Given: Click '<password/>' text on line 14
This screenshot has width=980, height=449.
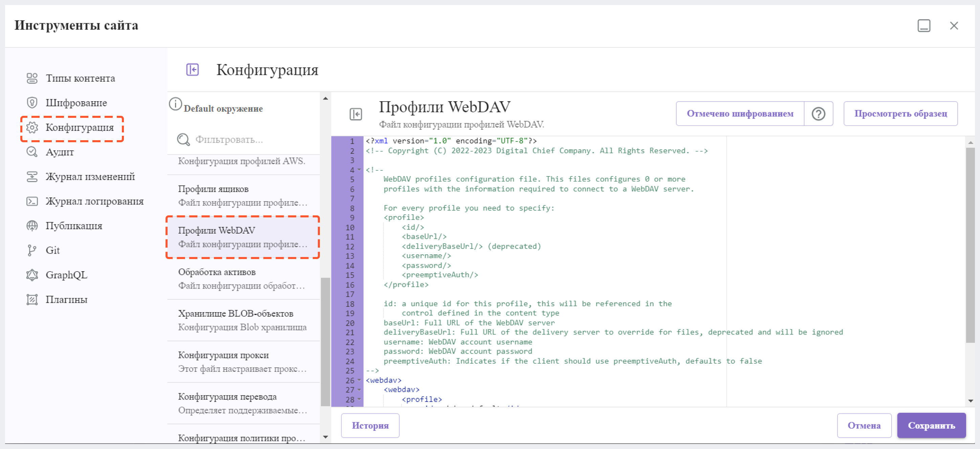Looking at the screenshot, I should click(427, 265).
